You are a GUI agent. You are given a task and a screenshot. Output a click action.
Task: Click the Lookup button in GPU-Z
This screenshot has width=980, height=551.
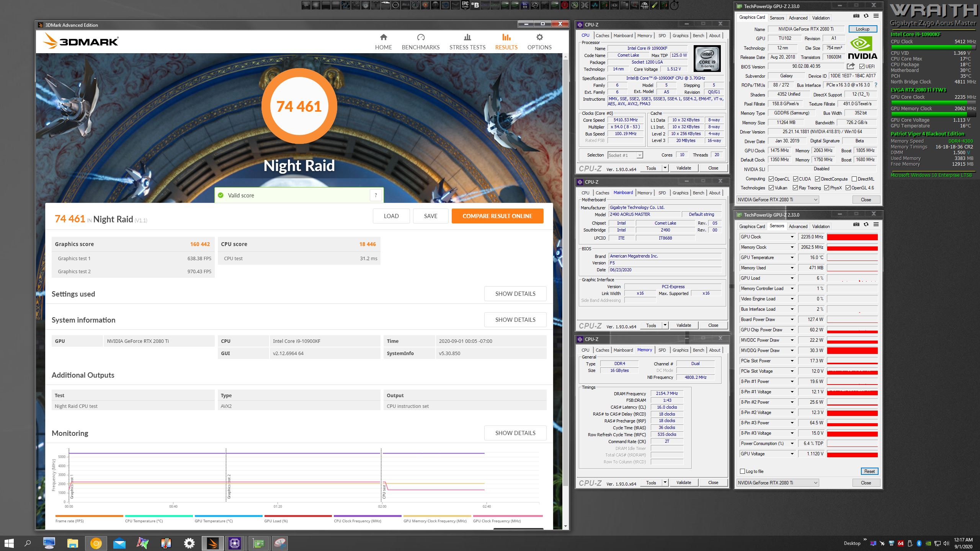click(862, 29)
